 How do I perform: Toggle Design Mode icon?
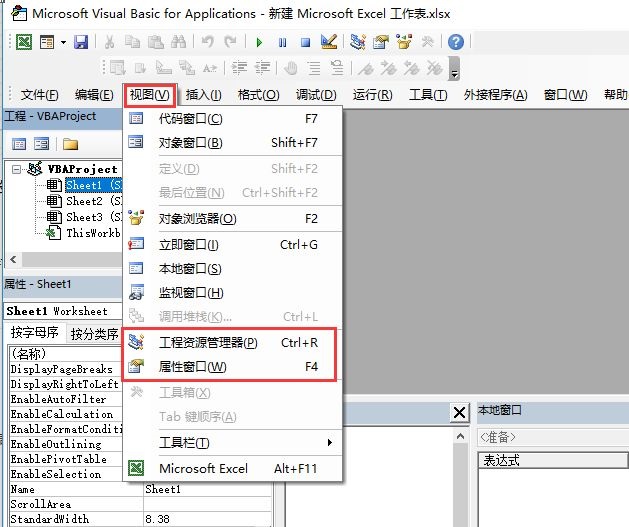click(x=329, y=42)
